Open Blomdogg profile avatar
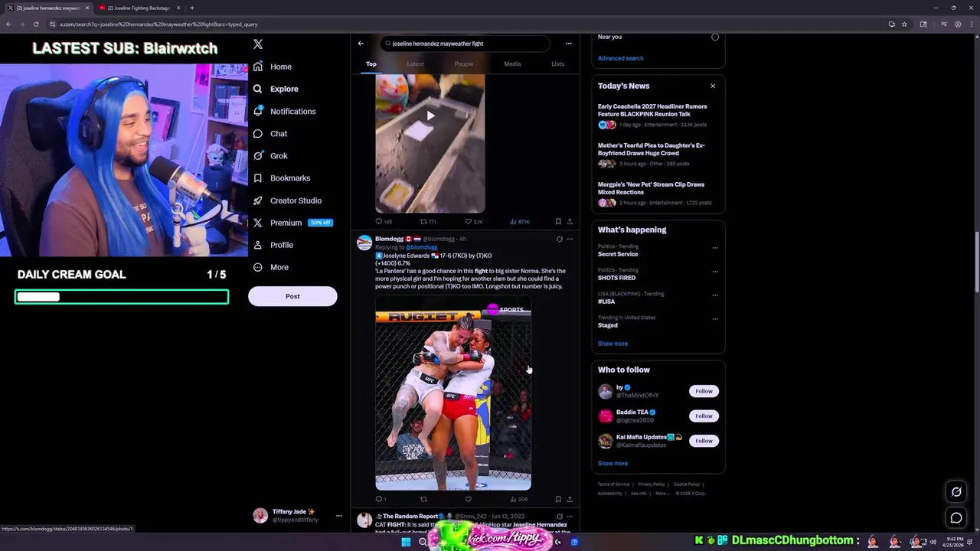Image resolution: width=980 pixels, height=551 pixels. [x=364, y=243]
